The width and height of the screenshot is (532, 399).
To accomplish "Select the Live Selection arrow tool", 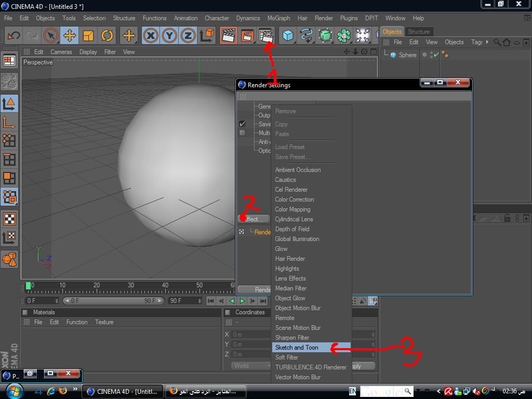I will coord(51,35).
